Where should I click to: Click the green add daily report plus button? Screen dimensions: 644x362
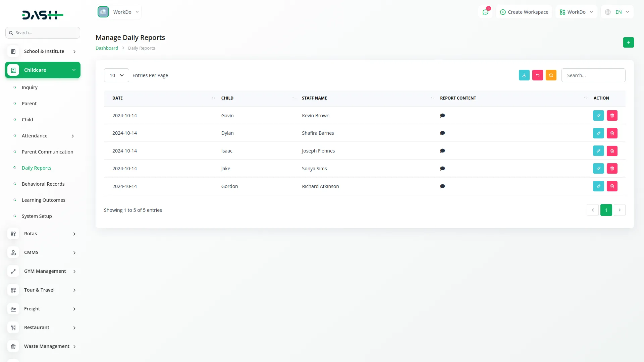tap(628, 43)
